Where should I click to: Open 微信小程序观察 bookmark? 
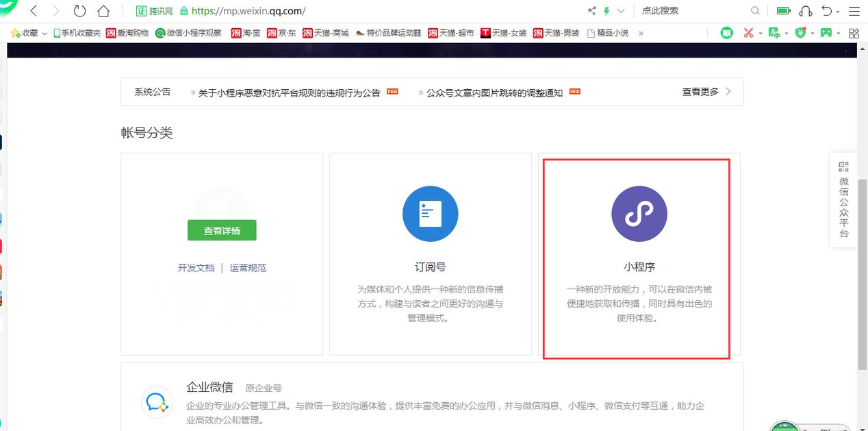click(x=188, y=33)
